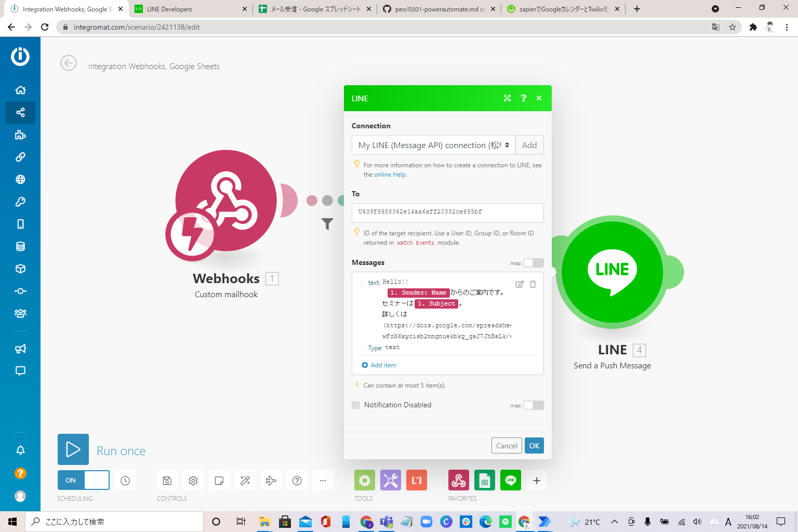Bookmark page with star icon
The height and width of the screenshot is (532, 798).
tap(733, 27)
